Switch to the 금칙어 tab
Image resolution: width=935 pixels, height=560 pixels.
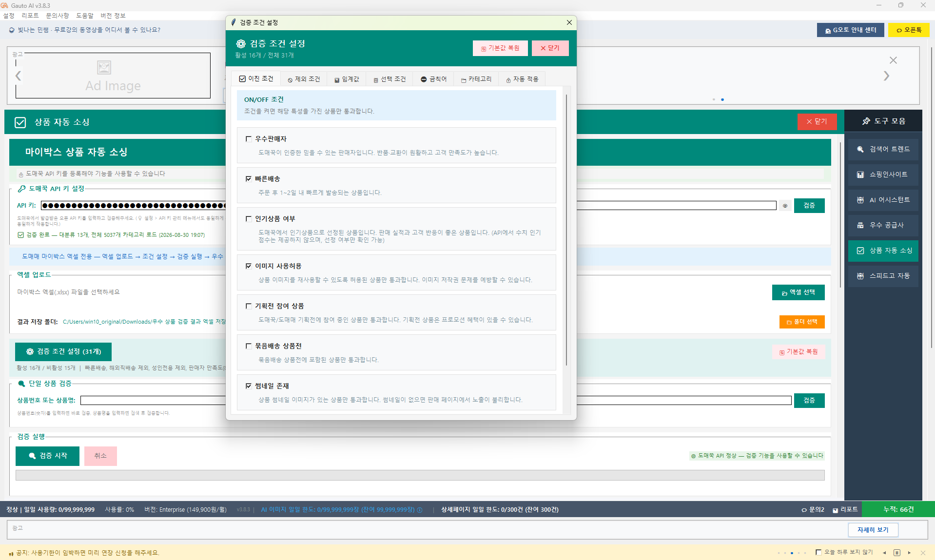coord(433,79)
